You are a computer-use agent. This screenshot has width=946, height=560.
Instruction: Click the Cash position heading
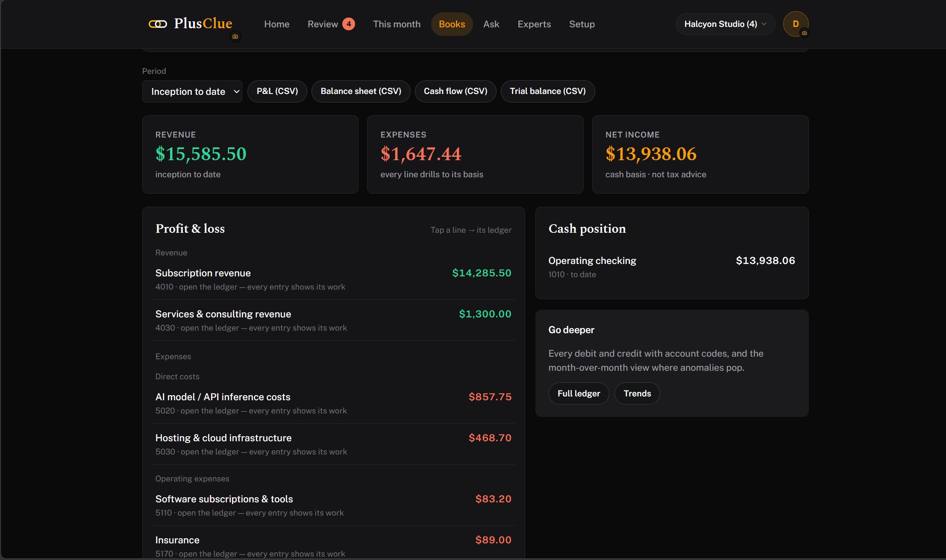coord(587,229)
